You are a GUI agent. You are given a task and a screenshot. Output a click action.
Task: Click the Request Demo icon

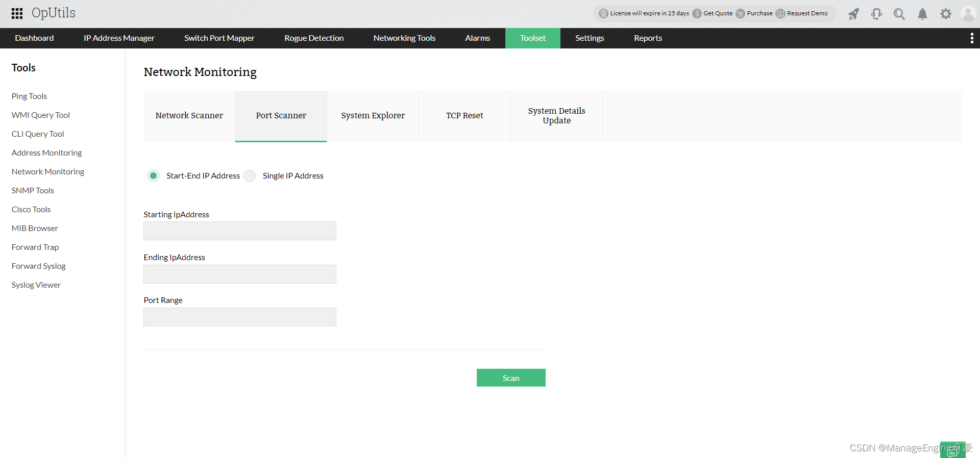tap(780, 14)
